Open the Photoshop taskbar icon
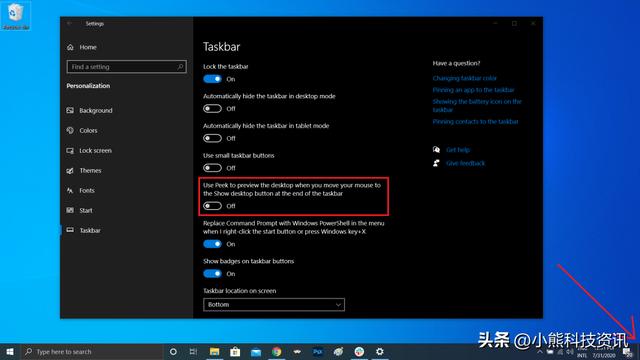Screen dimensions: 640x360 tap(318, 351)
